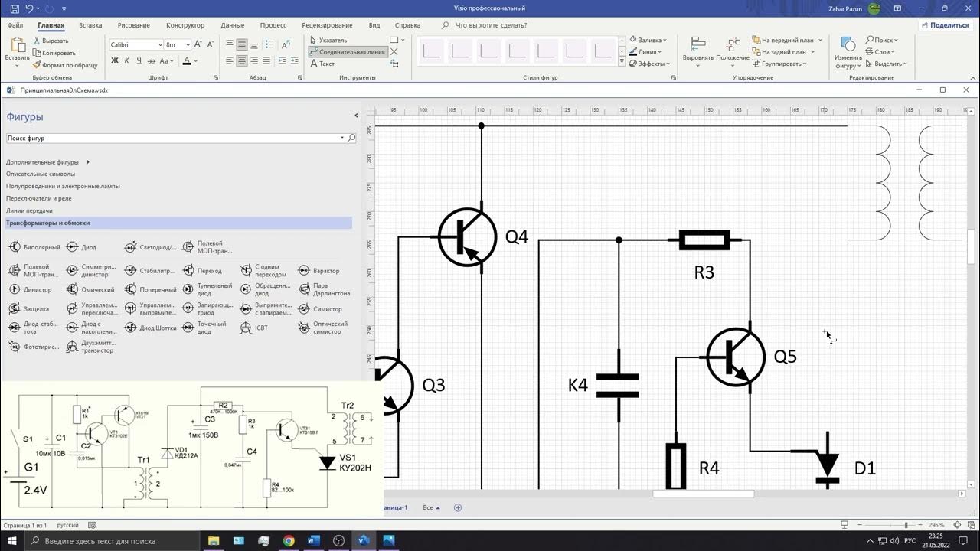Click the Вырезать (cut) command
Screen dimensions: 980x551
pyautogui.click(x=51, y=41)
